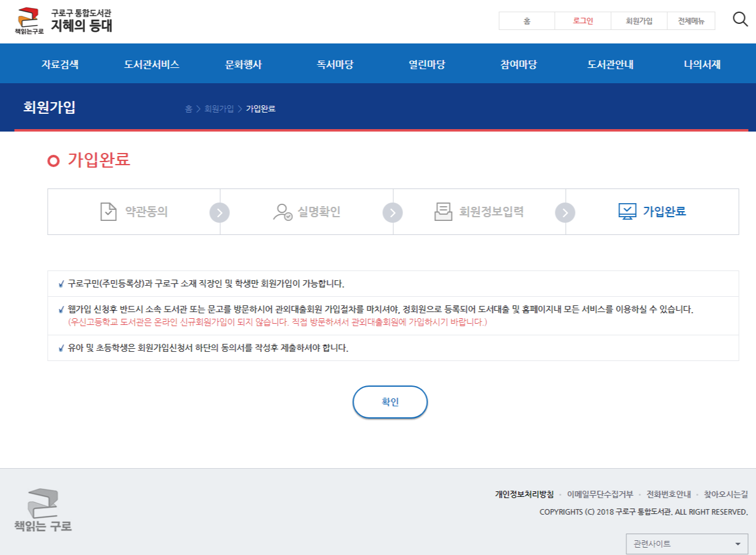Open the 문화행사 menu

coord(243,64)
